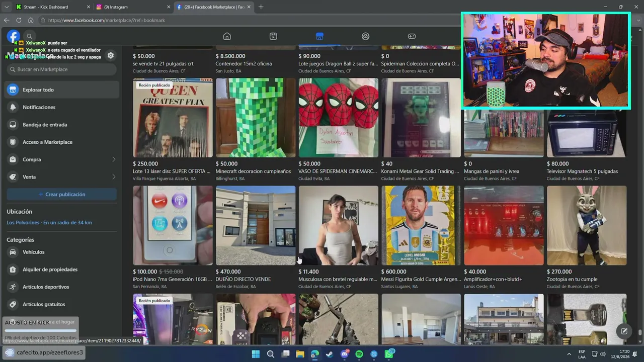The width and height of the screenshot is (644, 362).
Task: Open Marketplace settings gear icon
Action: [x=111, y=55]
